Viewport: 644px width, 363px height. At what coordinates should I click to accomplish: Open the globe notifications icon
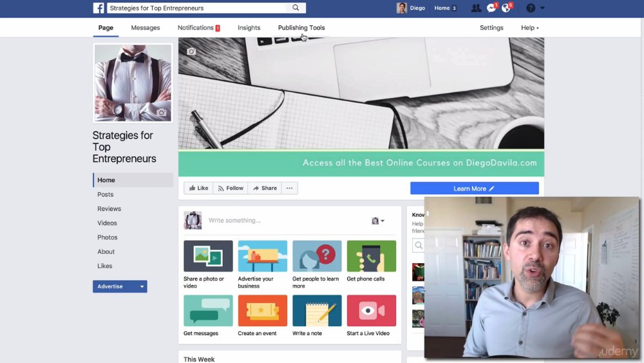506,8
